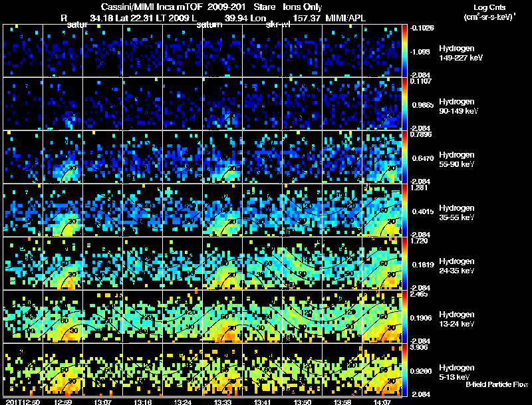Screen dimensions: 532x405
Task: Click the color bar for 5-13 keV row
Action: pos(406,369)
